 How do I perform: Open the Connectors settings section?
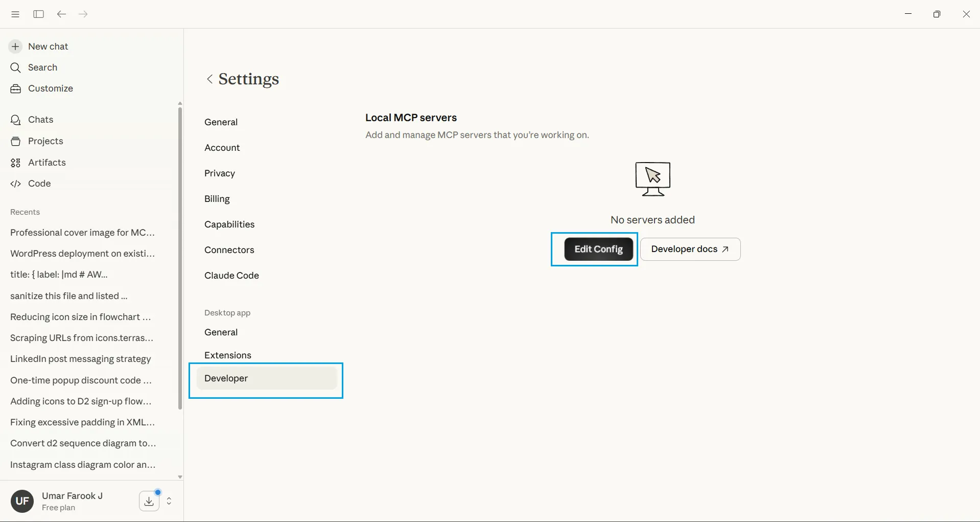pyautogui.click(x=229, y=250)
